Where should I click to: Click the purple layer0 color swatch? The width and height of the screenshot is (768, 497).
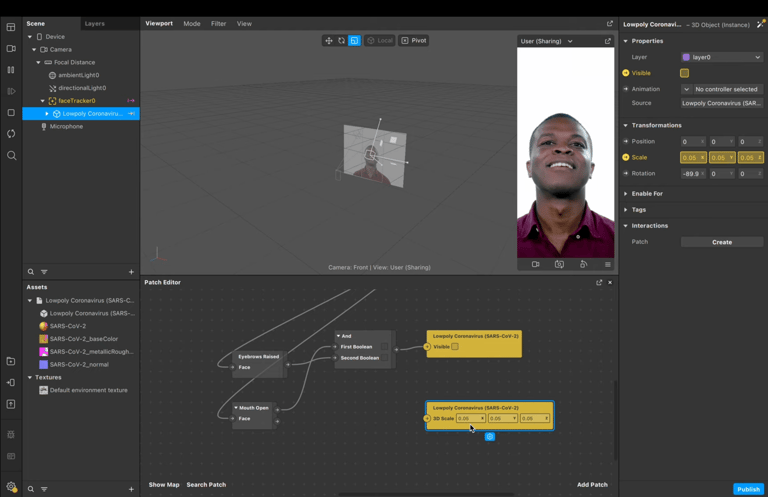(x=686, y=57)
